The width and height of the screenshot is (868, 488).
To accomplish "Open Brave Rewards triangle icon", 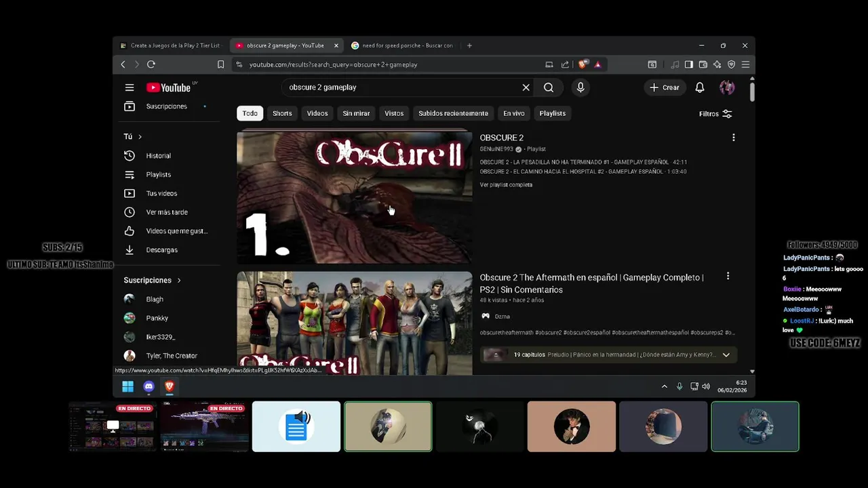I will click(597, 64).
